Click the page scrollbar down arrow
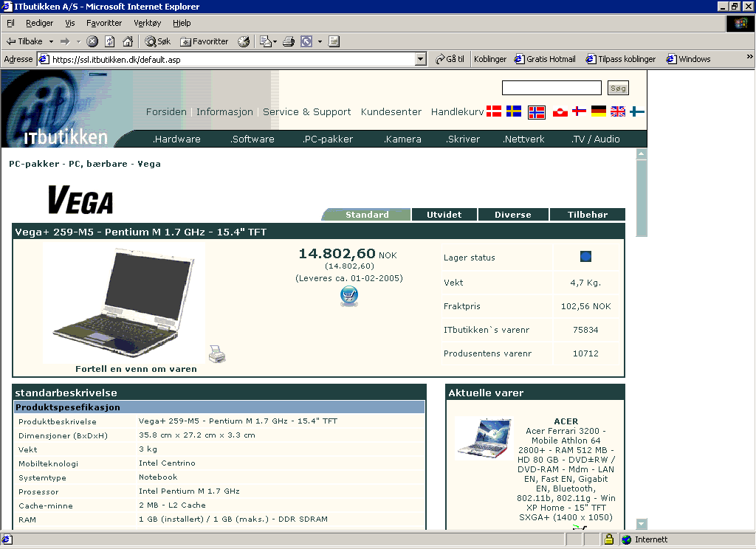Viewport: 756px width, 549px height. tap(642, 523)
